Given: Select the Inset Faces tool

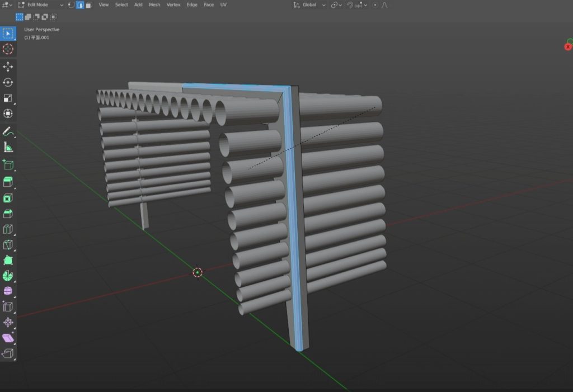Looking at the screenshot, I should (8, 198).
